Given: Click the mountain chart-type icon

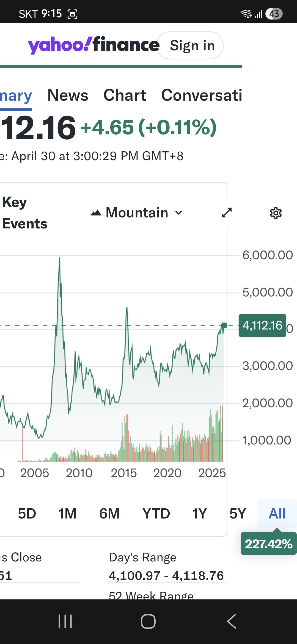Looking at the screenshot, I should [x=96, y=213].
